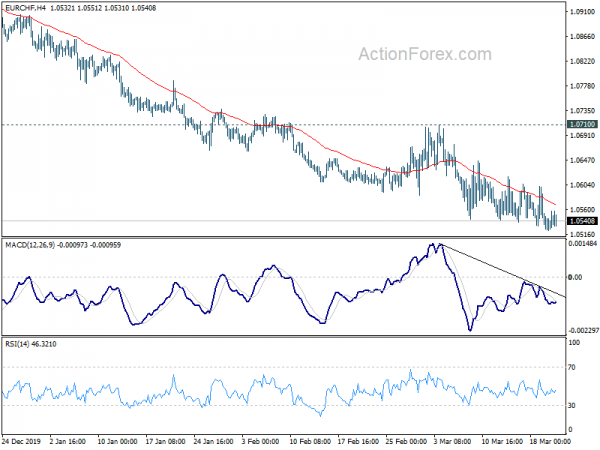Click the 1.05160 price scale label
600x450 pixels.
click(582, 234)
